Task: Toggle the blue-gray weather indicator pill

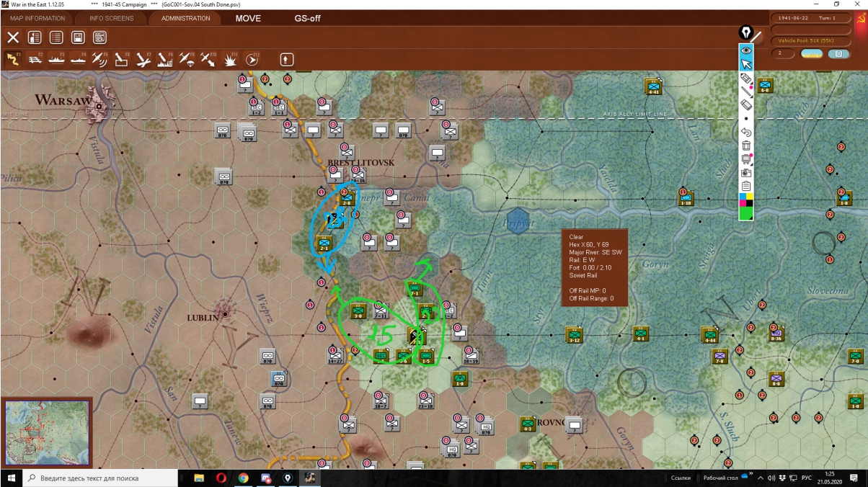Action: point(838,53)
